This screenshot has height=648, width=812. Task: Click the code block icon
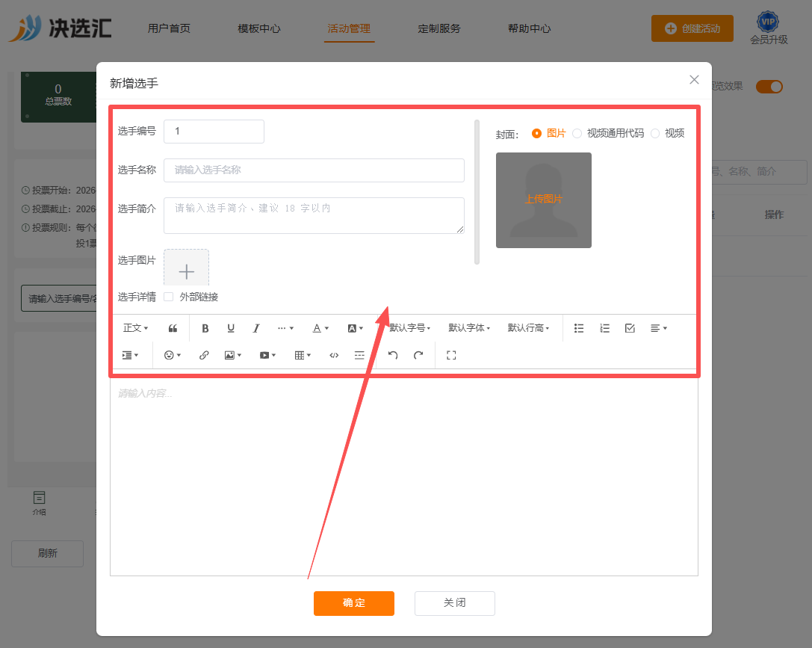pos(334,355)
